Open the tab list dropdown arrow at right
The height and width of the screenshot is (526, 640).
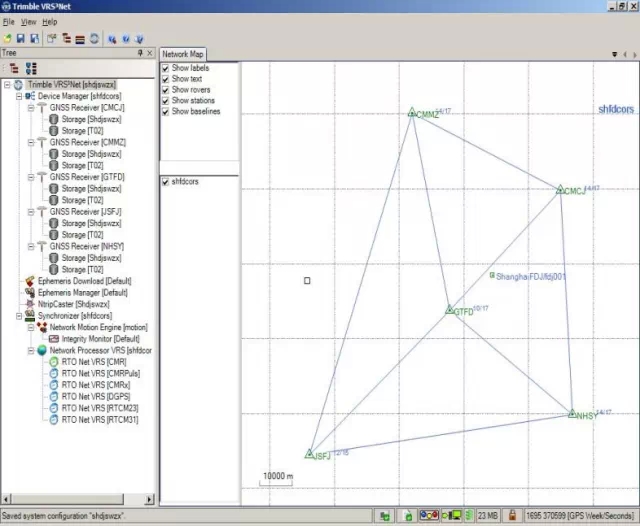click(614, 54)
